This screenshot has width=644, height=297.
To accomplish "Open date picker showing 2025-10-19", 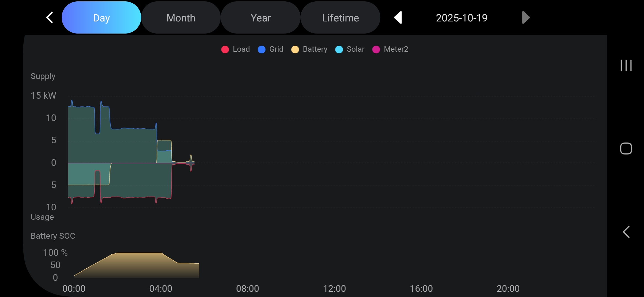I will click(x=462, y=18).
